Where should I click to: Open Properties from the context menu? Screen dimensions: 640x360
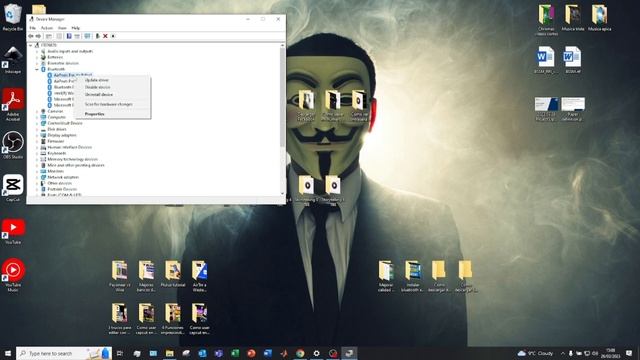95,114
